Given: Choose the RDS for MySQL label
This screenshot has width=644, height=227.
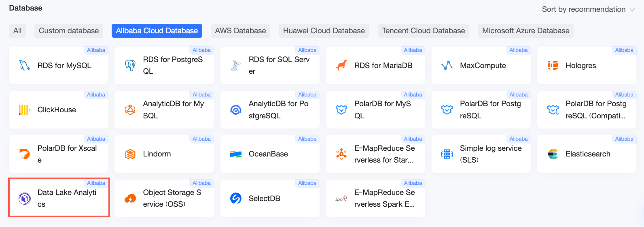Looking at the screenshot, I should click(64, 65).
